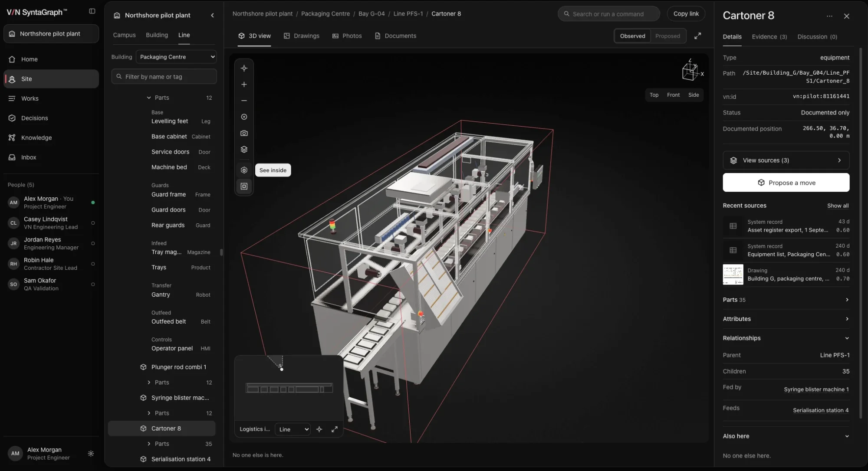Expand the Attributes section
Screen dimensions: 868x471
pos(786,319)
